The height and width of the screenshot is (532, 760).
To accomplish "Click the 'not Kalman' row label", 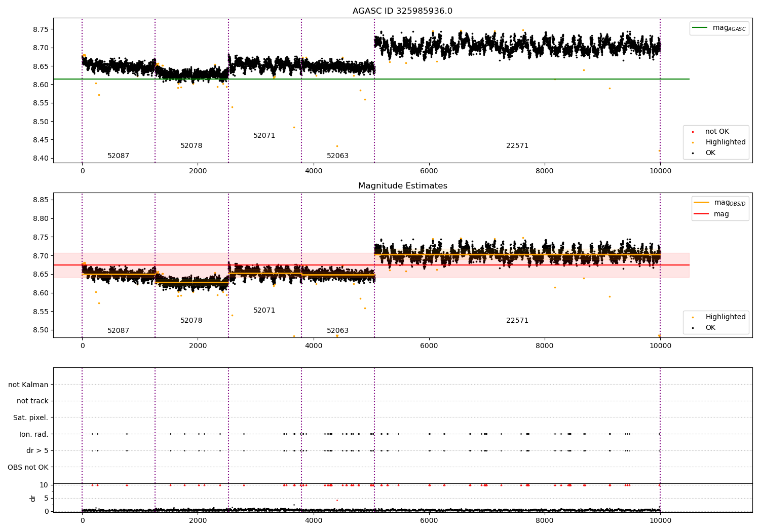I will click(x=28, y=385).
